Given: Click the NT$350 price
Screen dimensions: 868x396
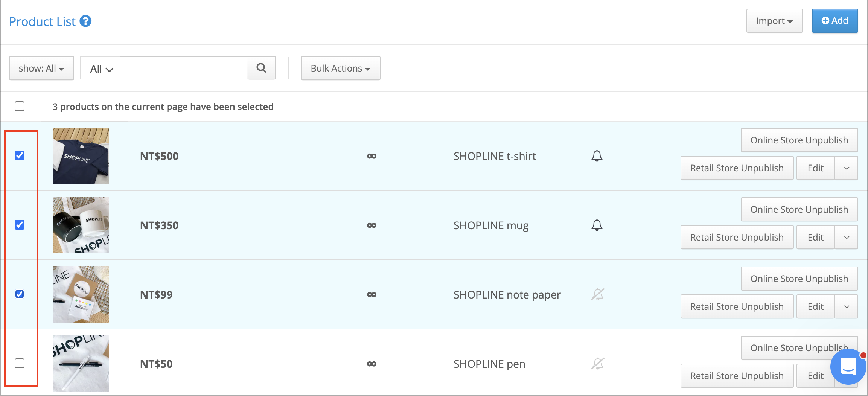Looking at the screenshot, I should pos(159,225).
